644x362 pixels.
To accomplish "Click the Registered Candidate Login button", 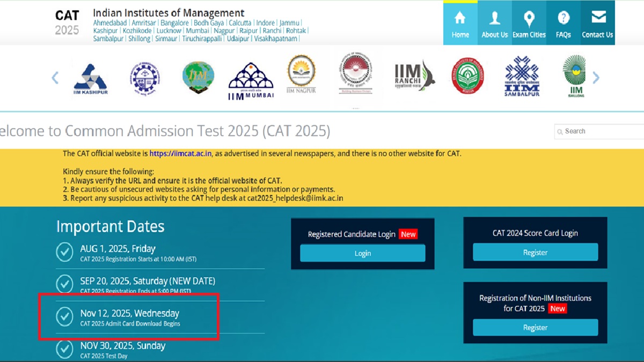I will (362, 252).
